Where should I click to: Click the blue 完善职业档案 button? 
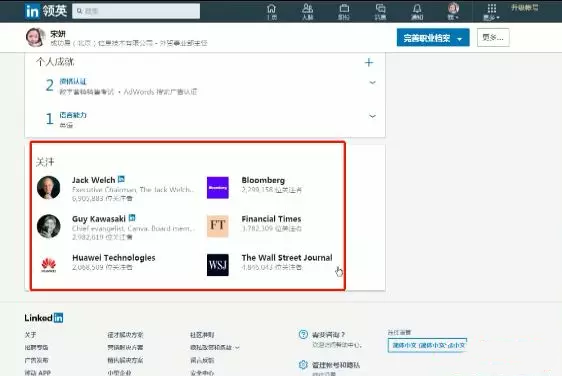tap(433, 38)
